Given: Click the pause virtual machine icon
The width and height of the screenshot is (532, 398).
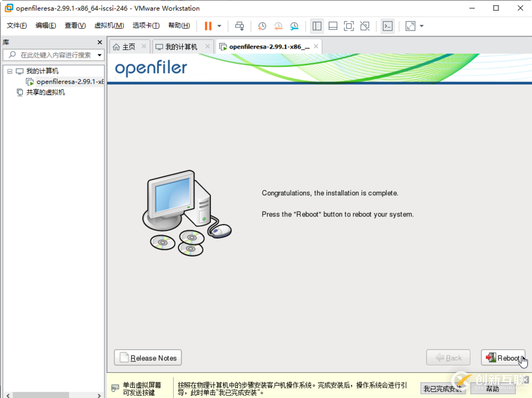Looking at the screenshot, I should (x=208, y=26).
